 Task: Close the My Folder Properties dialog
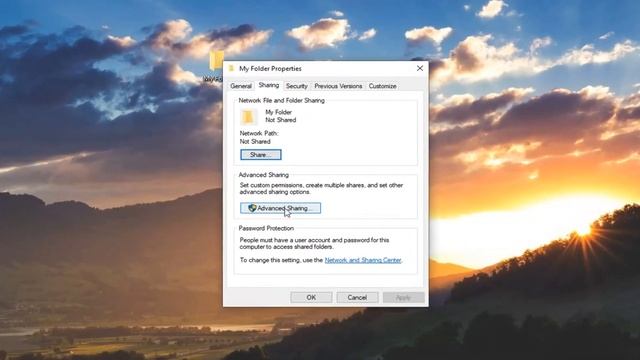420,68
